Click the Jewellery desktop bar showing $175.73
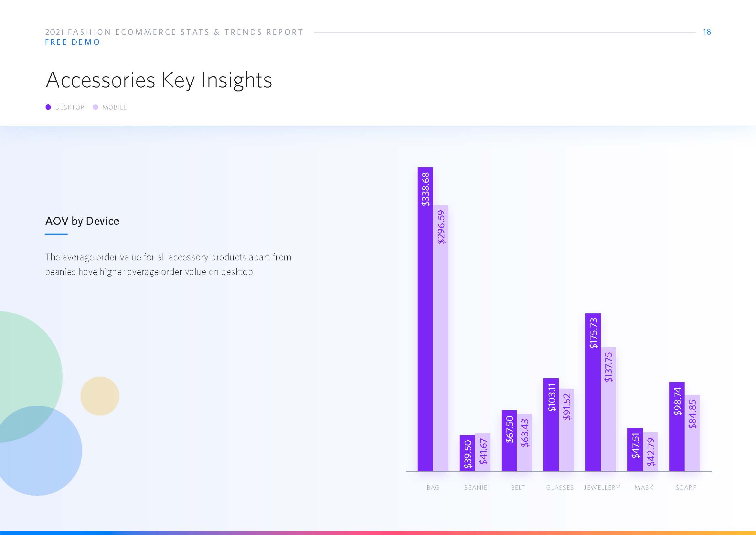Viewport: 756px width, 535px height. click(593, 392)
